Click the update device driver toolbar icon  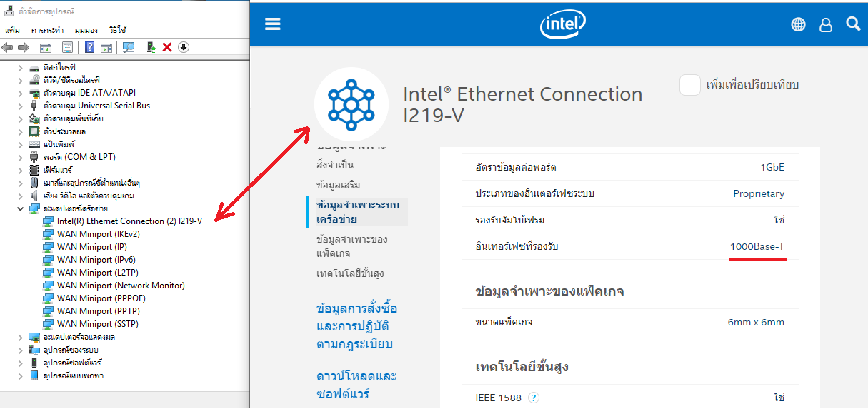(151, 47)
